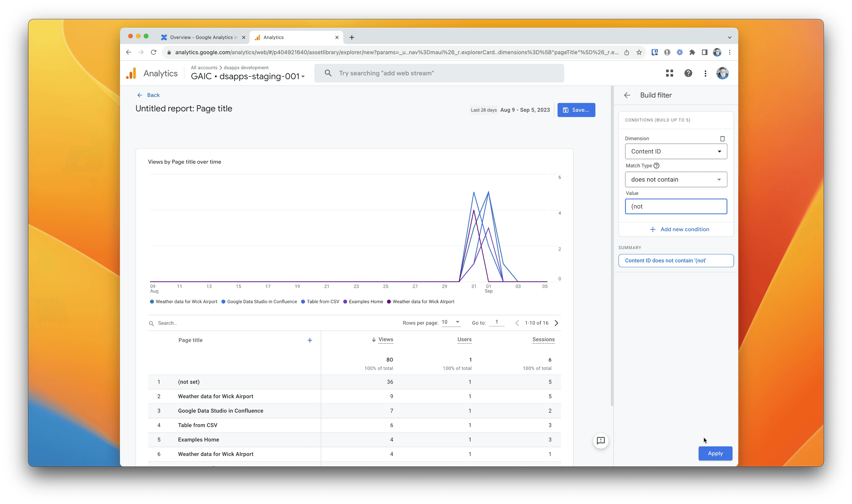Viewport: 852px width, 504px height.
Task: Add dimension with plus next to Page title
Action: coord(309,340)
